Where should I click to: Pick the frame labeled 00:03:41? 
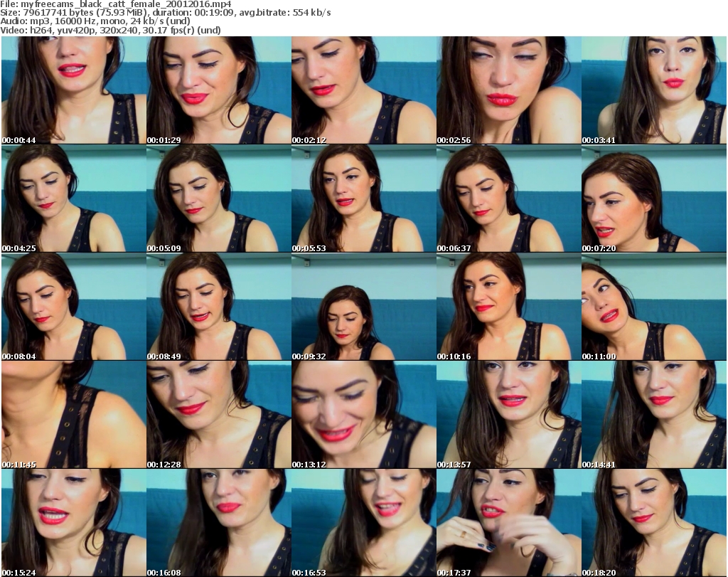(654, 90)
